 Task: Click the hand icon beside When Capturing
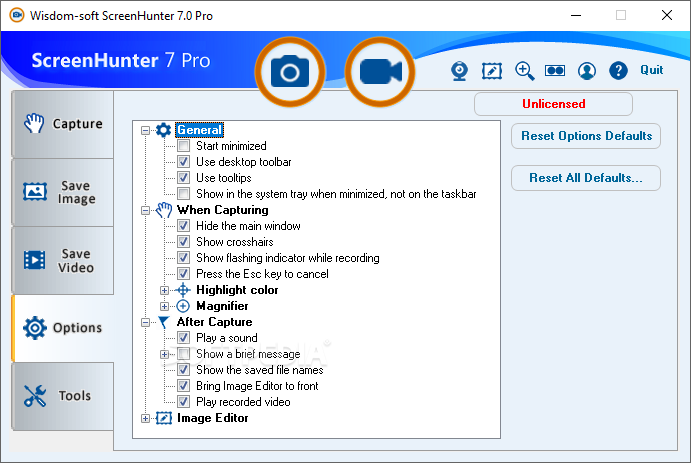coord(163,210)
